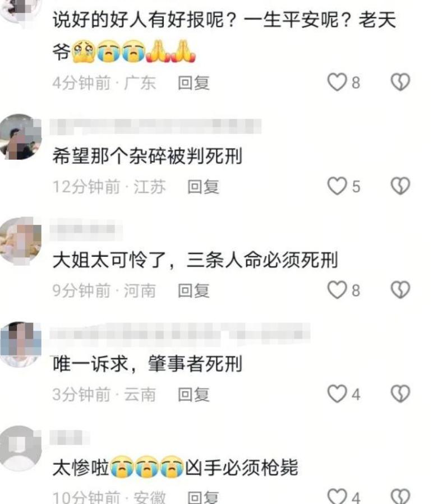Reply to the 12分钟前 江苏 comment
The image size is (447, 504).
coord(203,187)
